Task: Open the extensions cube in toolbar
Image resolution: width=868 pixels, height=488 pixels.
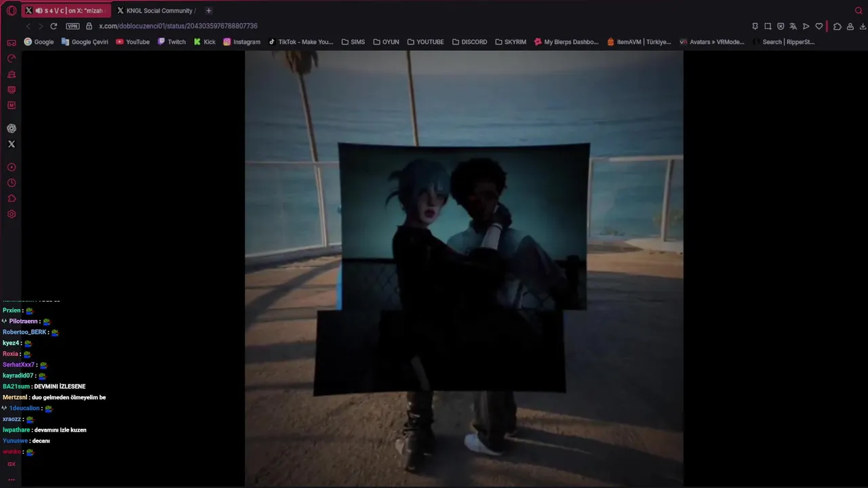Action: click(837, 26)
